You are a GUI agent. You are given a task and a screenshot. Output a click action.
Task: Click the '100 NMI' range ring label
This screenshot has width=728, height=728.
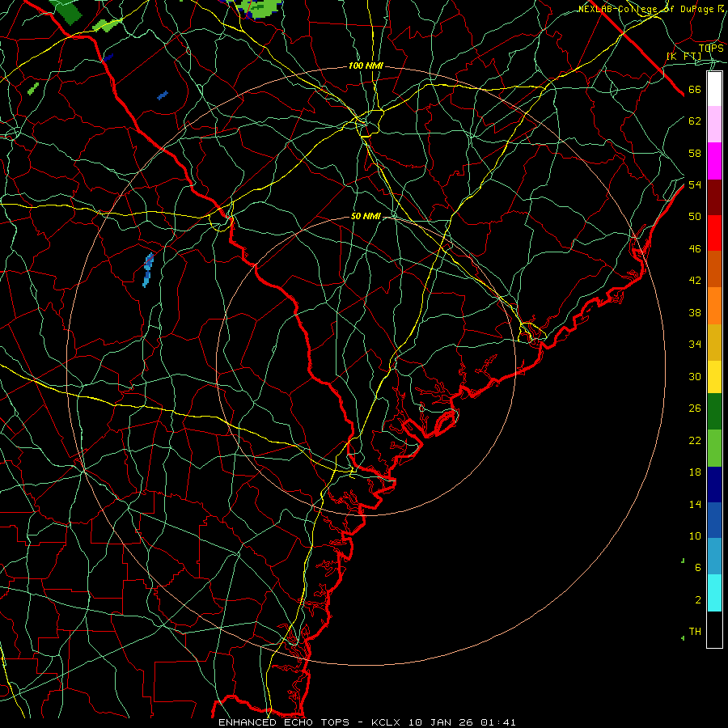pyautogui.click(x=366, y=66)
